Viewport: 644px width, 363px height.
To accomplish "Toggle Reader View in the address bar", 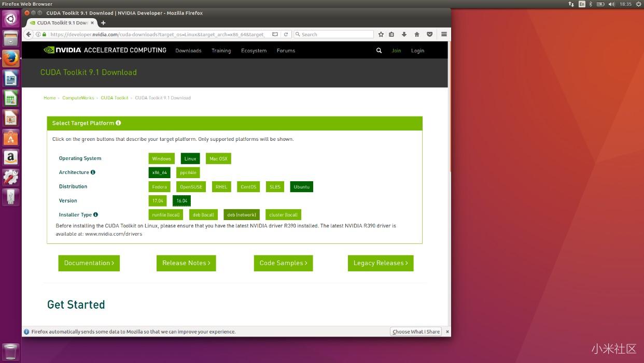I will [x=275, y=35].
